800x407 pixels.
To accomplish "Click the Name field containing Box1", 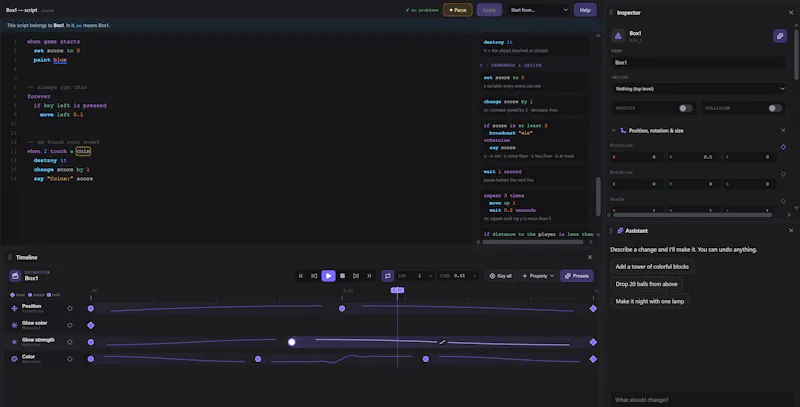I will (698, 63).
